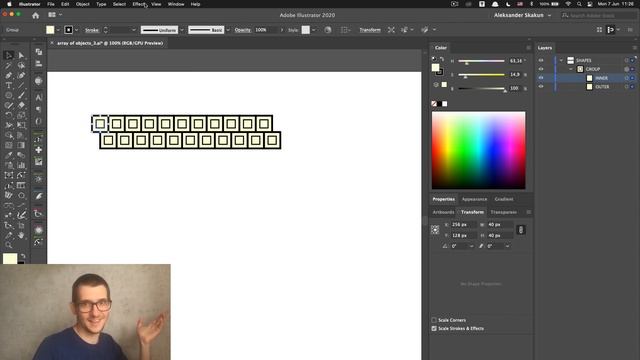Click the target circle for the GROUP
The image size is (640, 360).
point(627,69)
